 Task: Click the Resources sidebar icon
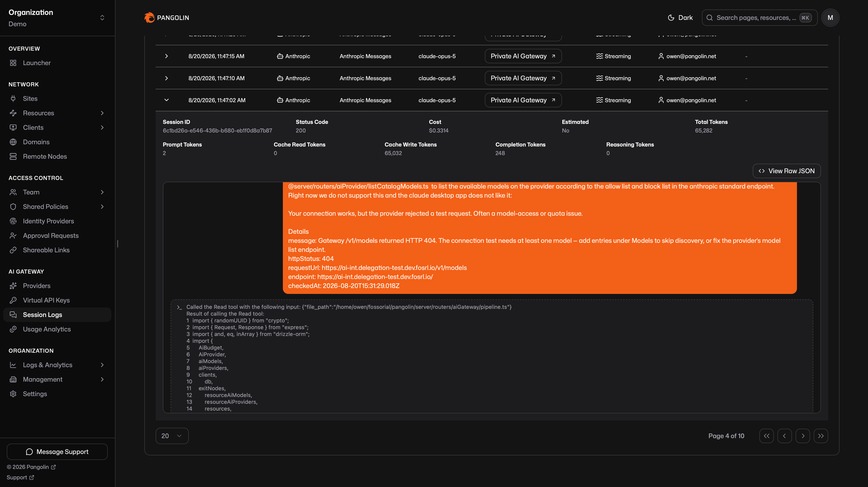pos(13,113)
